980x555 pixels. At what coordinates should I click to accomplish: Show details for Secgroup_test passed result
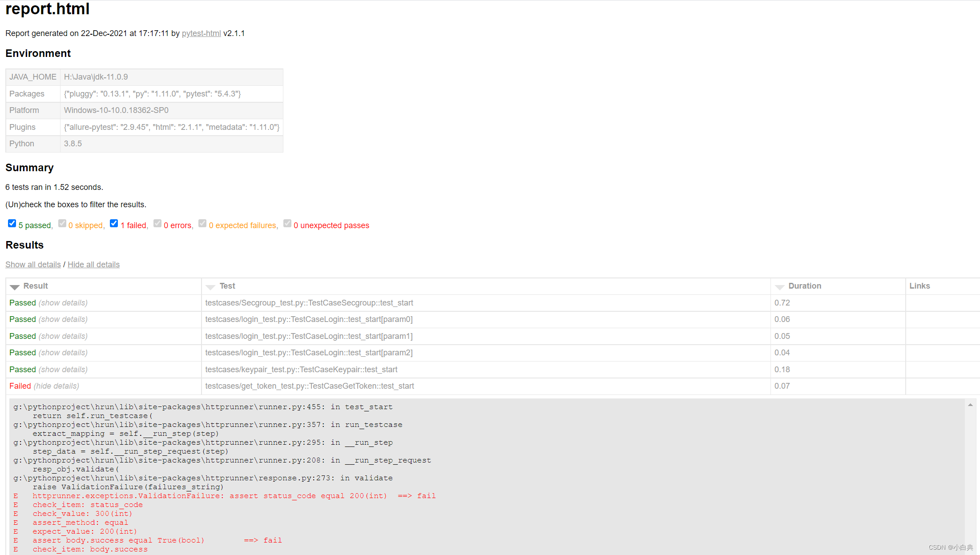63,302
